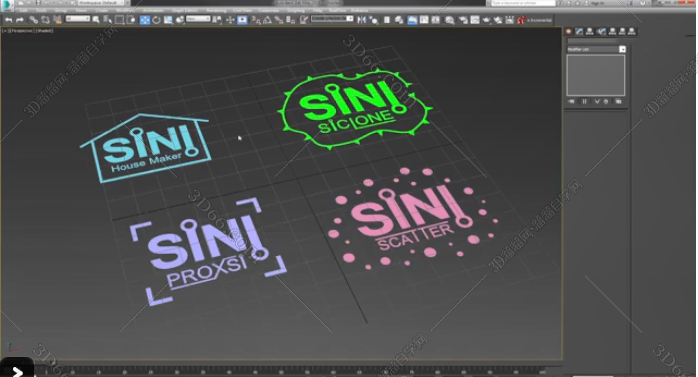Activate the Select and Scale tool
Viewport: 698px width, 377px height.
tap(168, 20)
